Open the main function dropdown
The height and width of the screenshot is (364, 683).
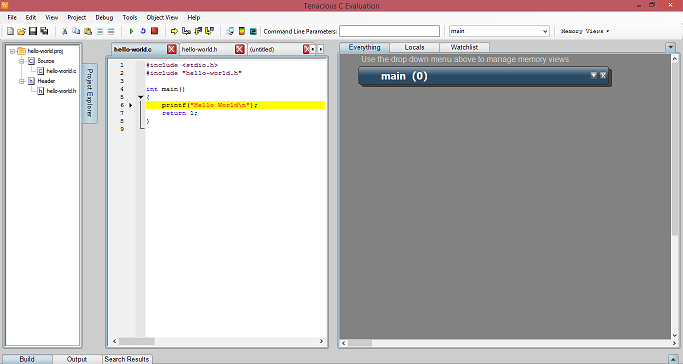coord(545,31)
